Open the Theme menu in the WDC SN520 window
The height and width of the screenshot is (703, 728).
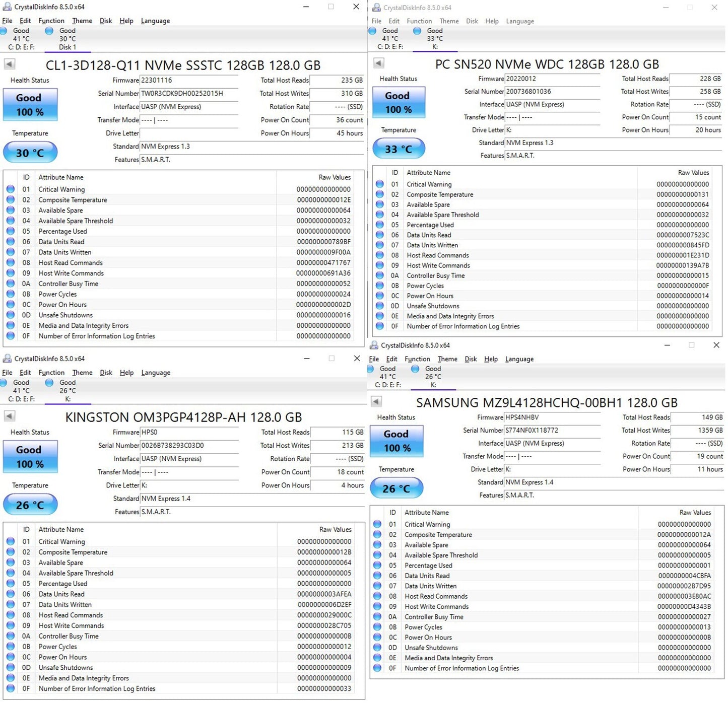(x=449, y=21)
